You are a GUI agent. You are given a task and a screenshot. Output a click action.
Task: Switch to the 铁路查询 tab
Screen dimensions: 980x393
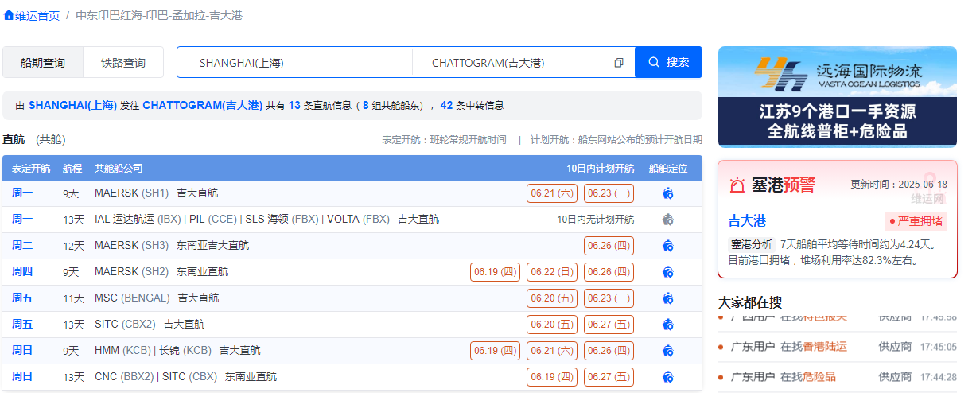tap(123, 63)
